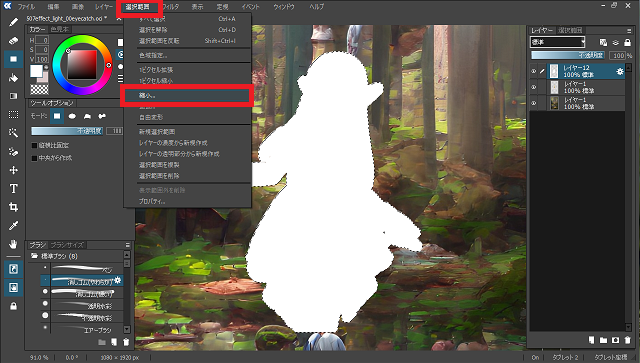Pick ellipse shape mode in tool options

click(x=72, y=116)
